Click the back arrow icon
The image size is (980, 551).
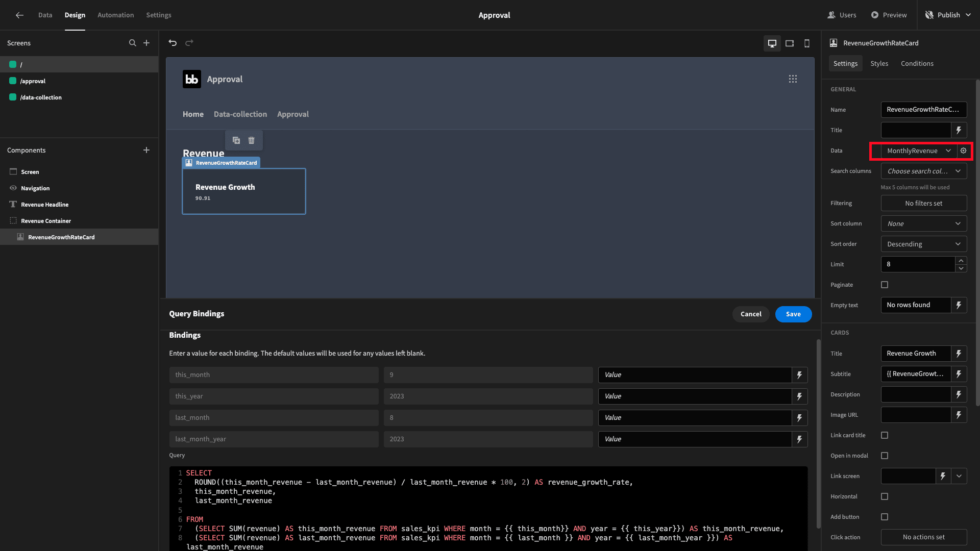[19, 15]
